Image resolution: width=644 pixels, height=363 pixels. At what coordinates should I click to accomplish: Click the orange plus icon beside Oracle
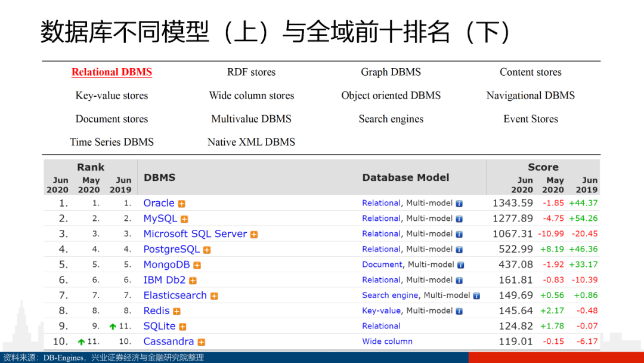pos(181,204)
